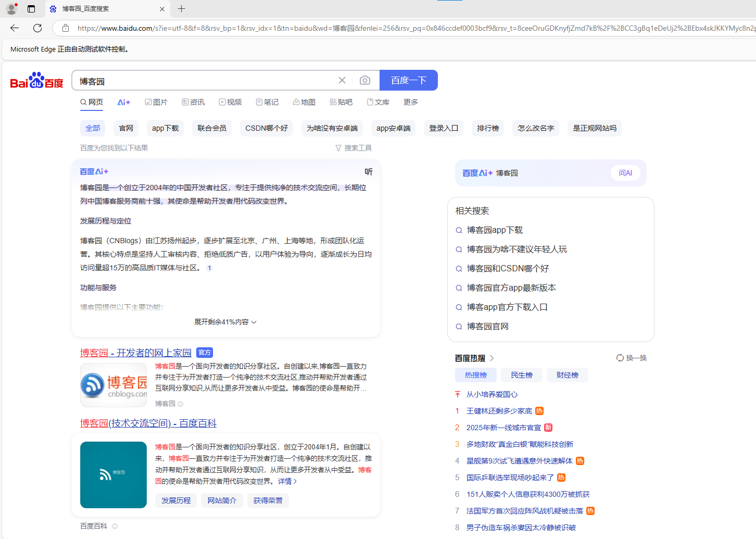Viewport: 756px width, 539px height.
Task: Select the 怎么改名字 filter chip
Action: tap(536, 128)
